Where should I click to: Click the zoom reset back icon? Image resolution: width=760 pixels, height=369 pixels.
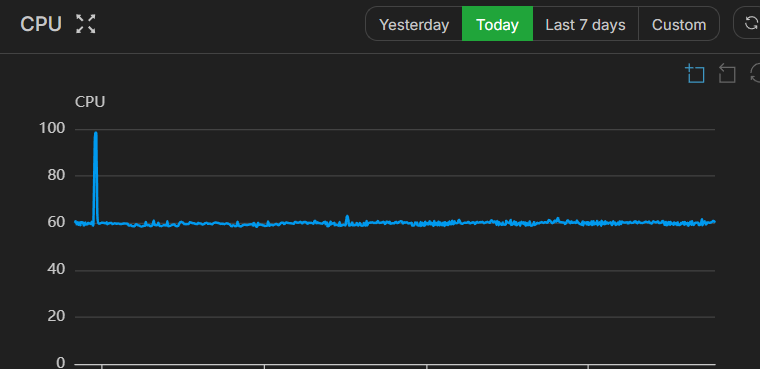pyautogui.click(x=727, y=74)
